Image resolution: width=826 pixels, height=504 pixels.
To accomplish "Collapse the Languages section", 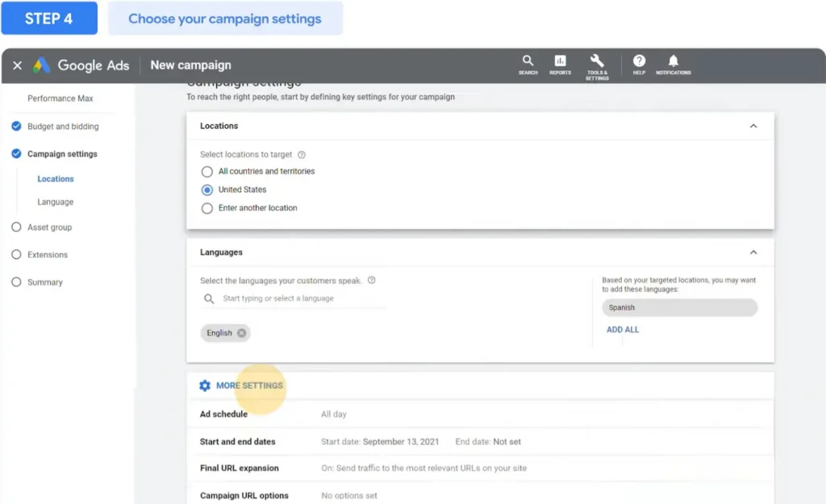I will tap(753, 252).
